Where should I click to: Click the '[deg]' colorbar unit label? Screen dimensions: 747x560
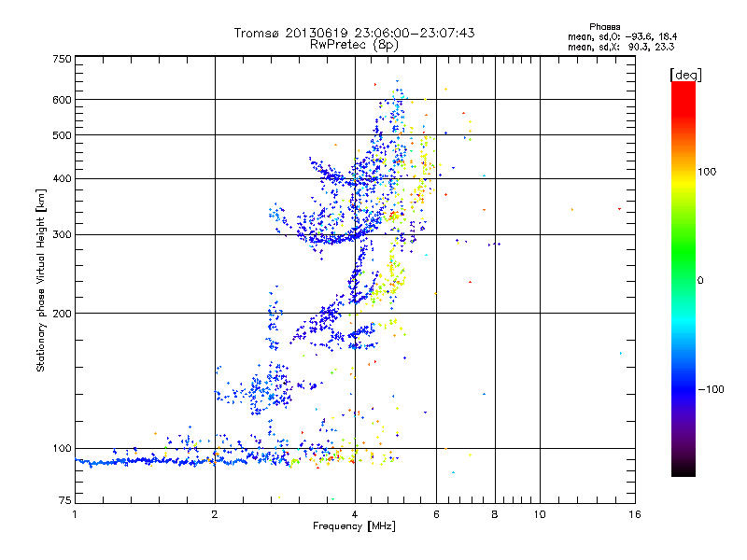[x=685, y=75]
